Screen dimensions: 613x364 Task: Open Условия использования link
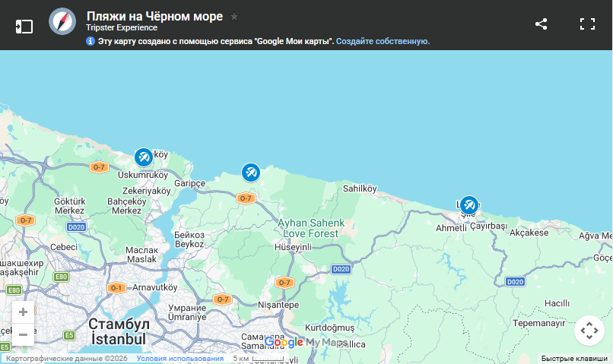click(180, 359)
